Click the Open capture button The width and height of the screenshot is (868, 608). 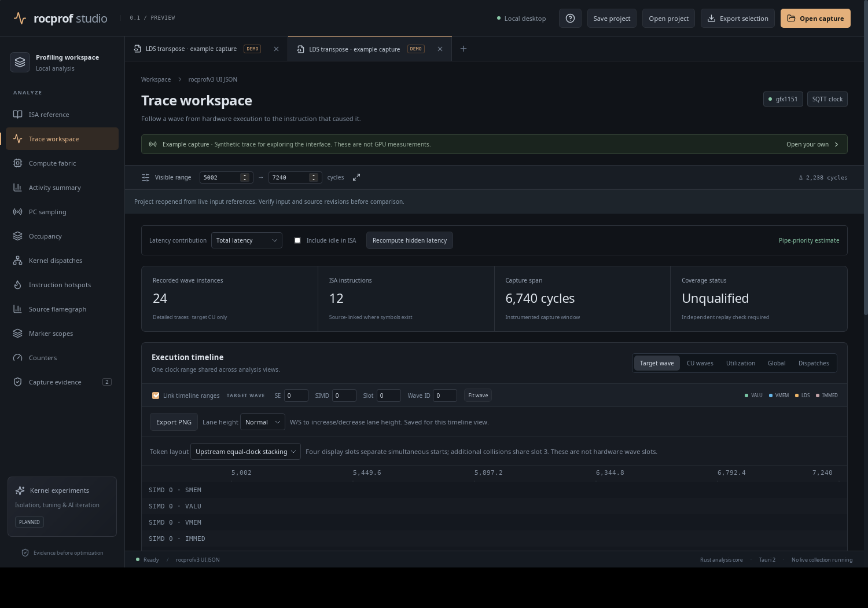point(815,18)
